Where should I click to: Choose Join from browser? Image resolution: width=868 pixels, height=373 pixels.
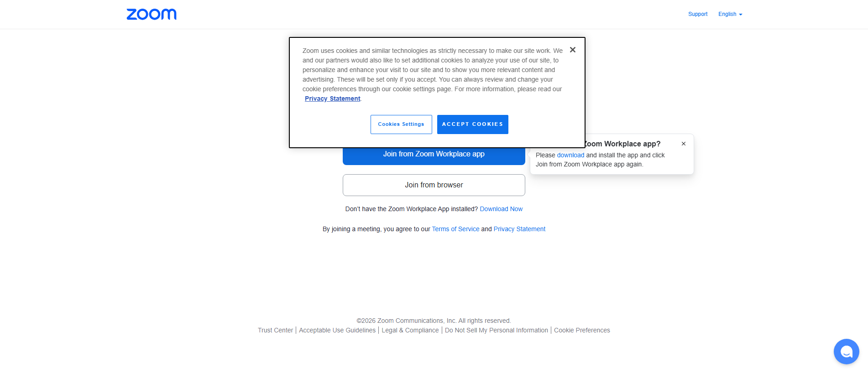[x=434, y=185]
